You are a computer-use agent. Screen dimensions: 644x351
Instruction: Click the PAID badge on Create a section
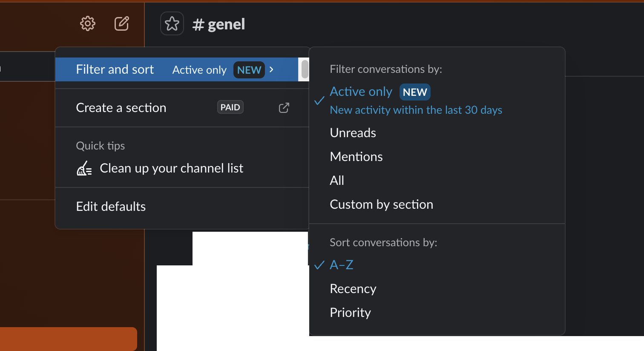(230, 107)
